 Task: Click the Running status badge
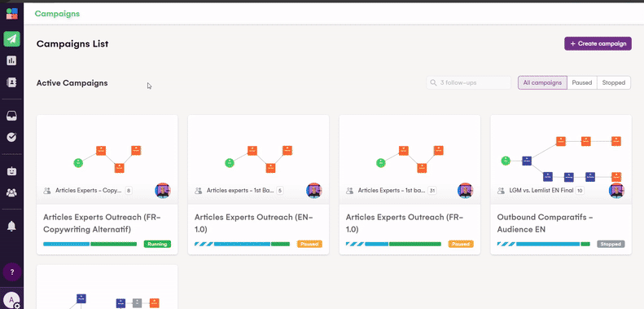click(157, 244)
